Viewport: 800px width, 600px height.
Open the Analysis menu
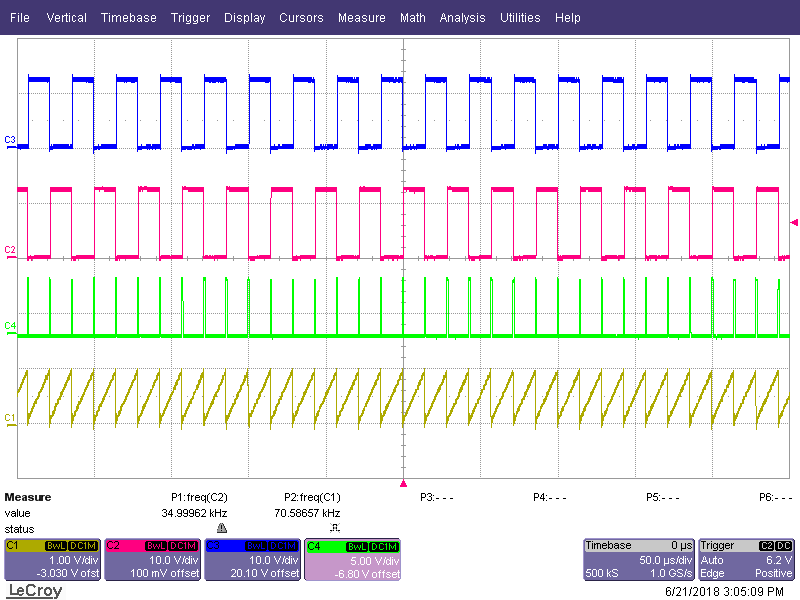pyautogui.click(x=462, y=18)
